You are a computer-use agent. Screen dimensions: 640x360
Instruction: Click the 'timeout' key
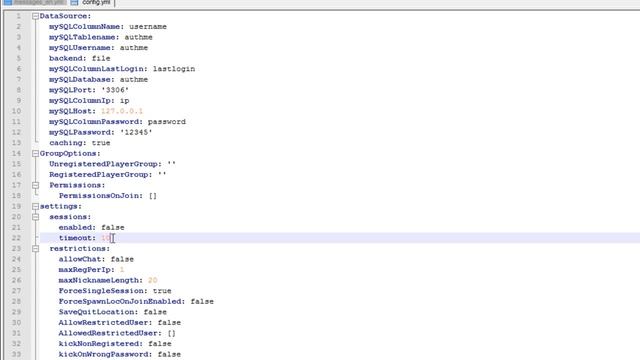(x=75, y=238)
